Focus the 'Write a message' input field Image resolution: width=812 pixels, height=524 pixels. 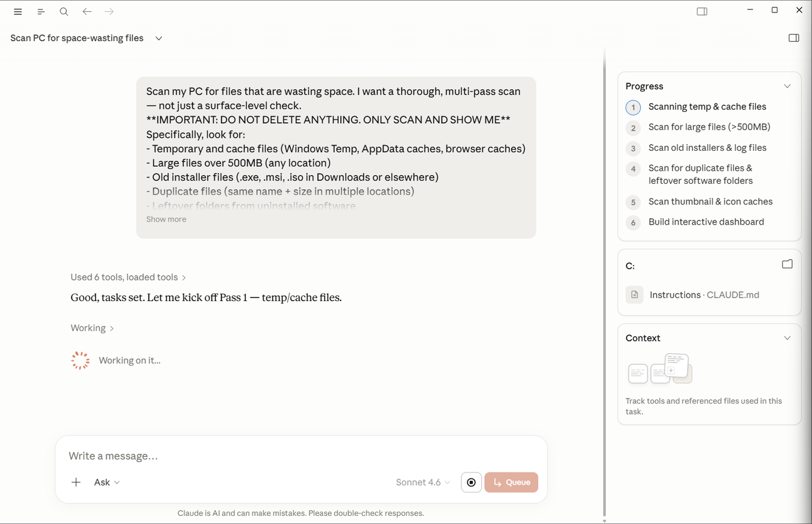click(301, 456)
